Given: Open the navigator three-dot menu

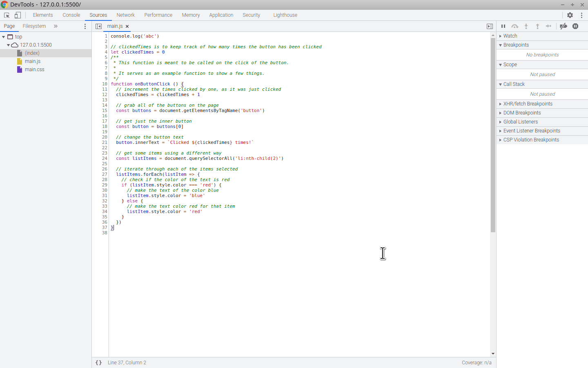Looking at the screenshot, I should pos(85,26).
